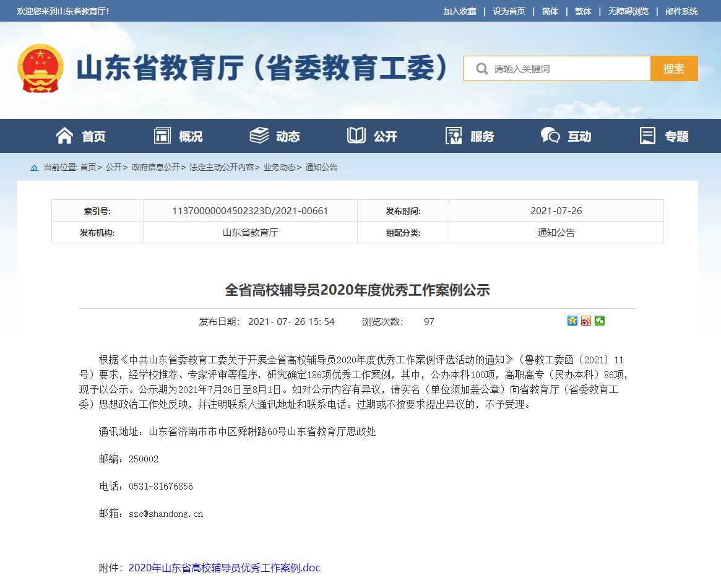Click the orange 搜索 button
This screenshot has width=721, height=588.
point(674,69)
